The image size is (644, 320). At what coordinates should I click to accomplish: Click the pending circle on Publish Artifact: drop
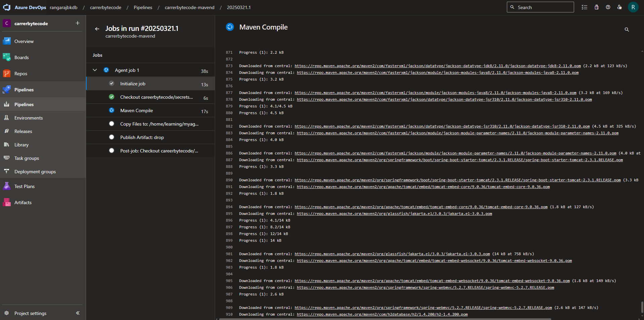click(x=111, y=137)
